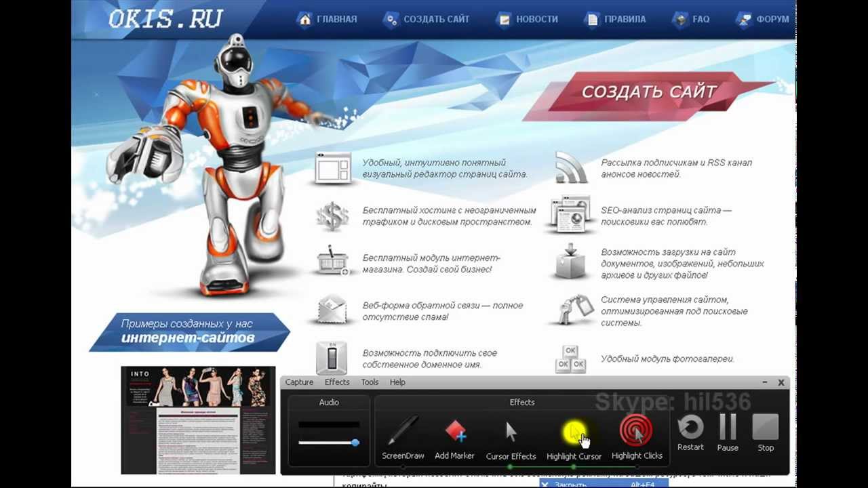868x488 pixels.
Task: Click the Примеры созданных интернет-сайтов banner
Action: coord(189,331)
